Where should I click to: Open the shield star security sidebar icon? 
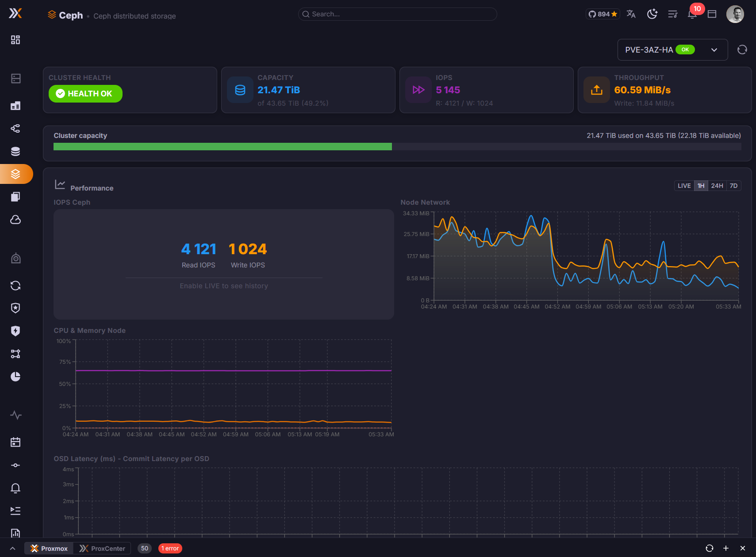15,308
